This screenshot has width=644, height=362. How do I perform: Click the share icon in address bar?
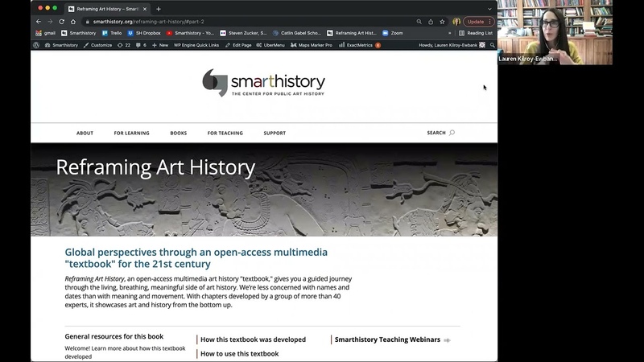point(431,22)
